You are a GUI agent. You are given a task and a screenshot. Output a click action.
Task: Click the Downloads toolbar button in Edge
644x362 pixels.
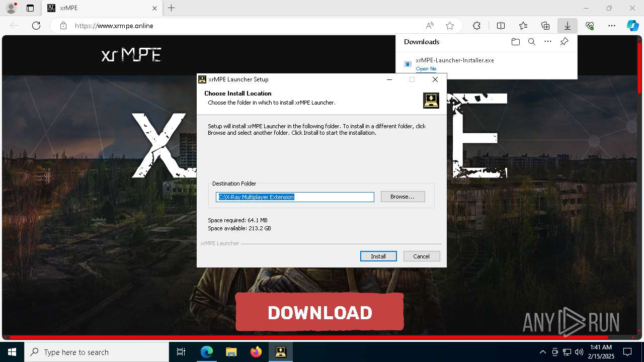[567, 26]
